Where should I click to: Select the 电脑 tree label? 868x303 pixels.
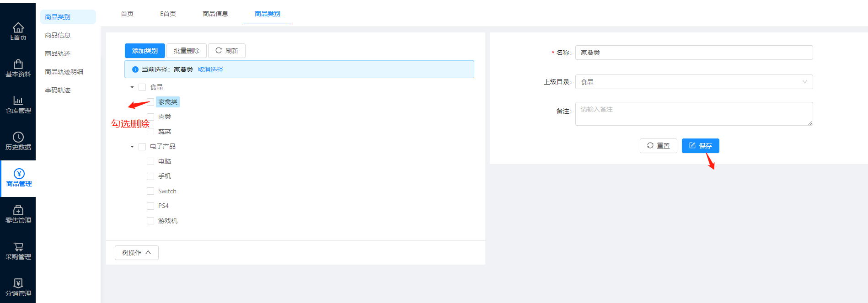(x=165, y=161)
